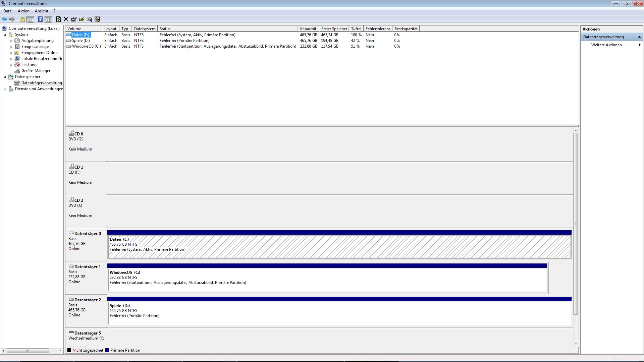Click the delete X toolbar icon
The image size is (644, 362).
[66, 19]
